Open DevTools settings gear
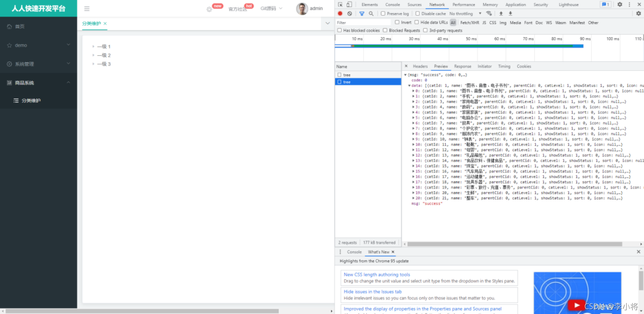This screenshot has height=314, width=644. pos(620,4)
